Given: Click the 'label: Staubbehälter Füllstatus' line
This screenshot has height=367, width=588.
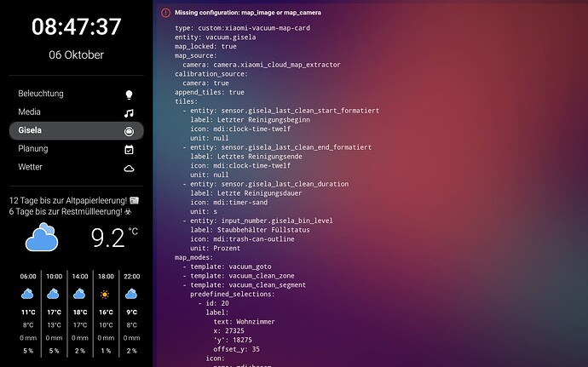Looking at the screenshot, I should 250,230.
